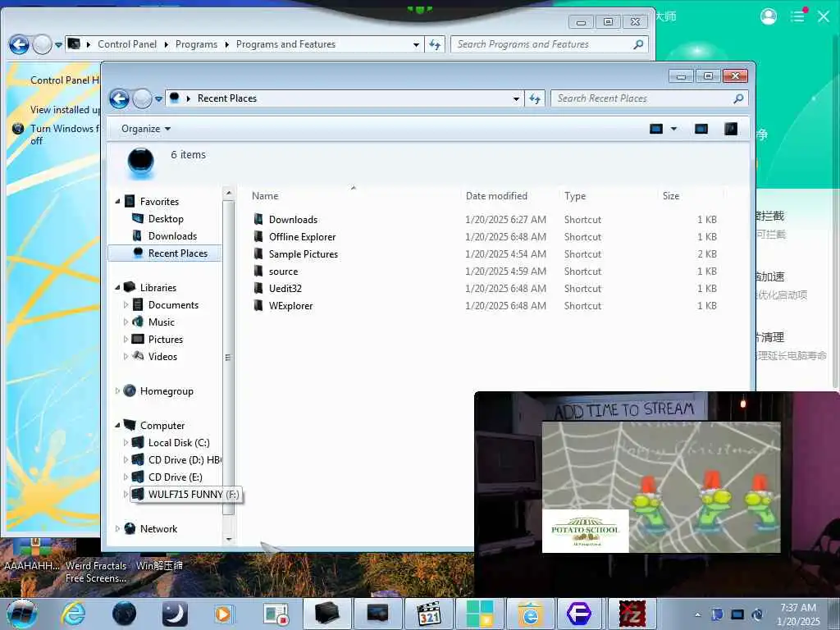The height and width of the screenshot is (630, 840).
Task: Select the Sample Pictures shortcut
Action: click(303, 254)
